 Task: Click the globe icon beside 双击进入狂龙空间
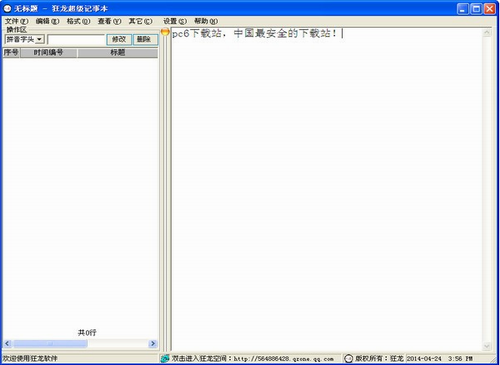(x=165, y=359)
